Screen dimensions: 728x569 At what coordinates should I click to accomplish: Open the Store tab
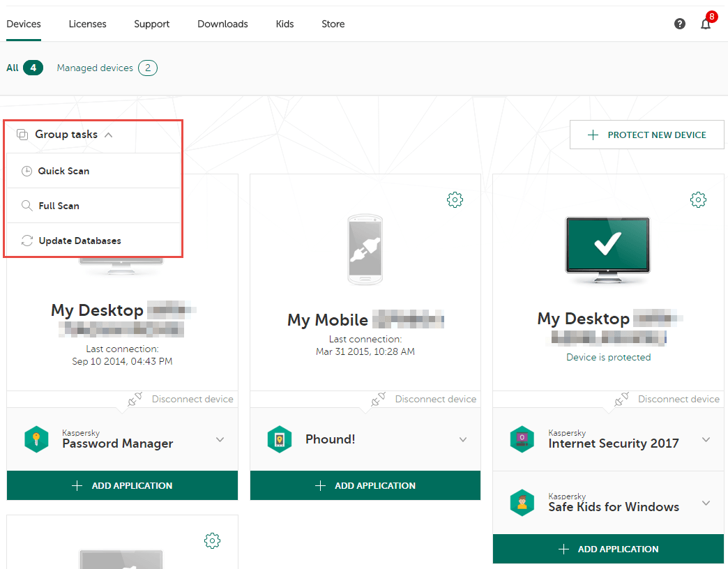pos(333,24)
